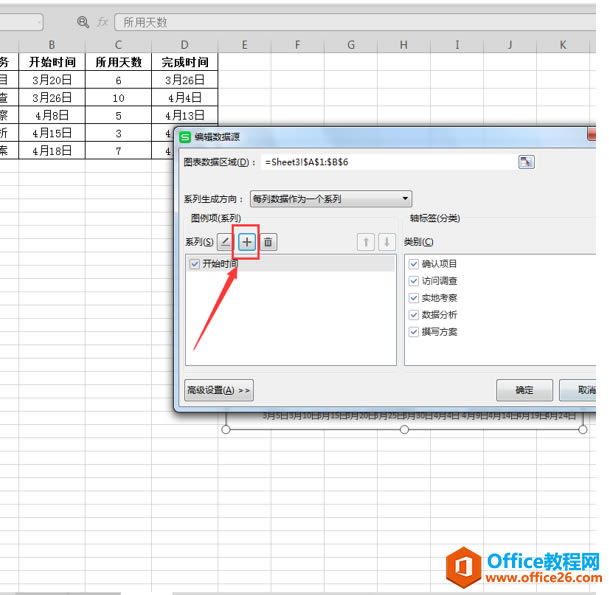Toggle the 确认项目 category checkbox
The height and width of the screenshot is (595, 609).
(414, 264)
